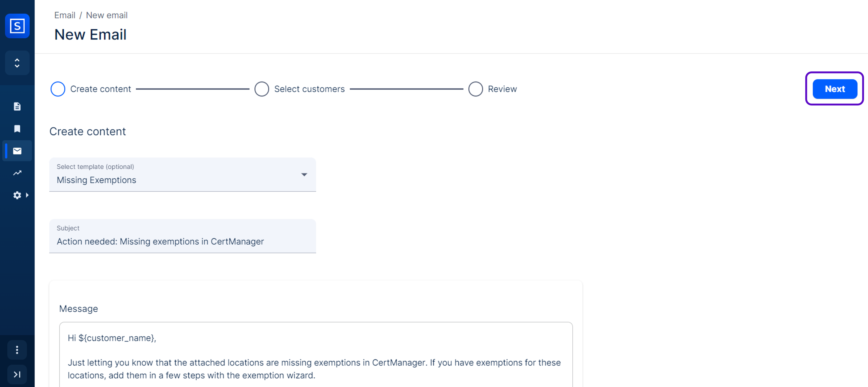Select the email envelope icon in sidebar
868x387 pixels.
pos(17,151)
